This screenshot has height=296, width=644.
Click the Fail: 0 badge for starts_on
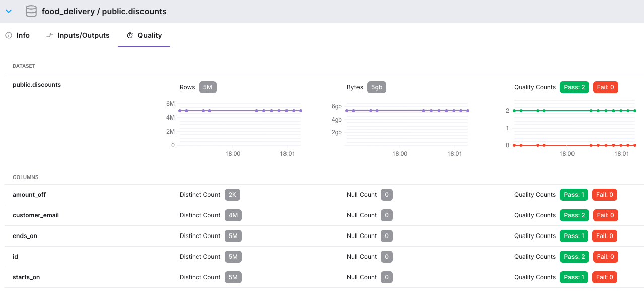604,277
